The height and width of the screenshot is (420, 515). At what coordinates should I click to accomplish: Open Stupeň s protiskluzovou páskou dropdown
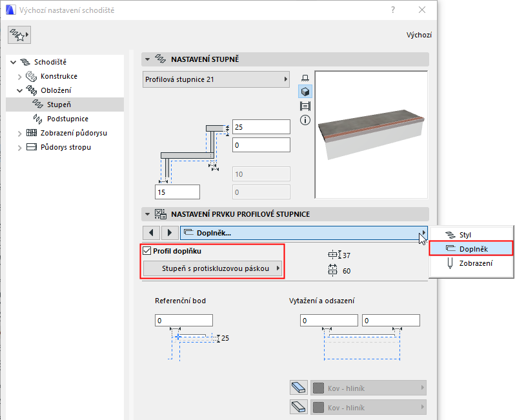213,268
